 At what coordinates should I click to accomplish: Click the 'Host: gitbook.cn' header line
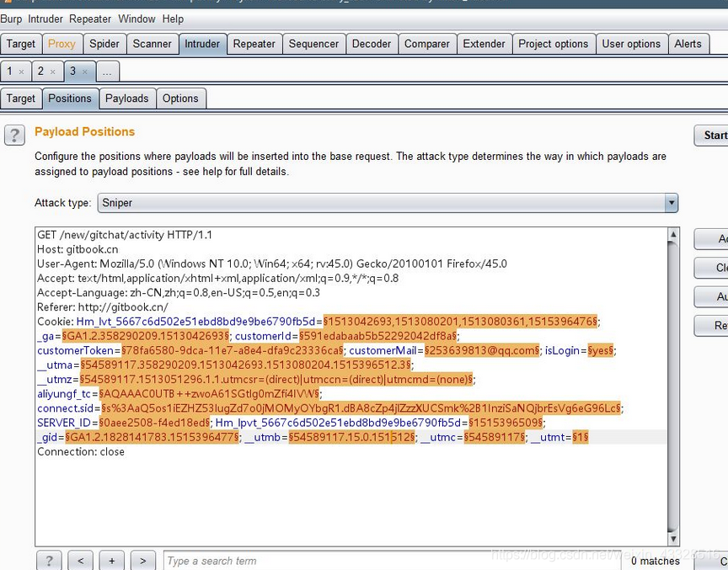tap(78, 249)
